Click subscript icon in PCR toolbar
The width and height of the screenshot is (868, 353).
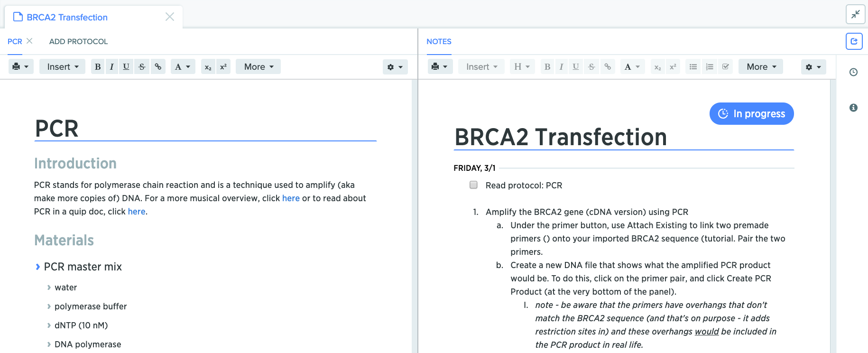[208, 67]
